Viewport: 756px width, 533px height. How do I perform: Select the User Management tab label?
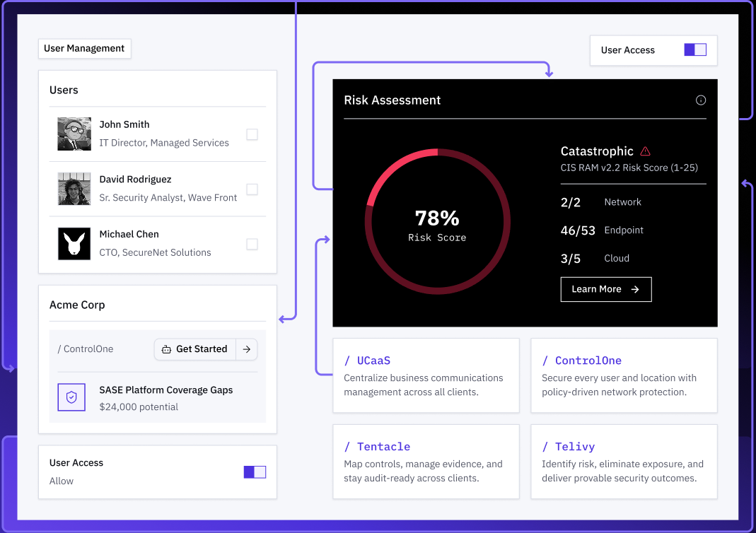click(x=84, y=48)
